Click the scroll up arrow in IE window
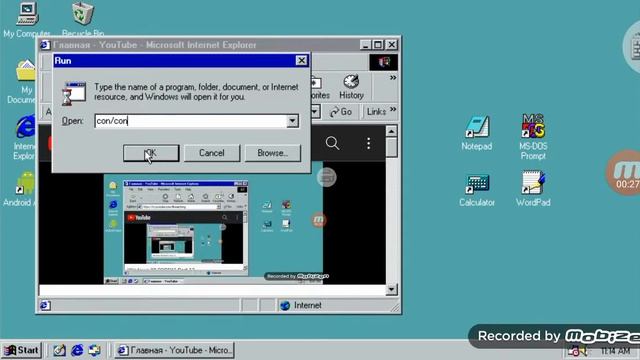 coord(391,131)
